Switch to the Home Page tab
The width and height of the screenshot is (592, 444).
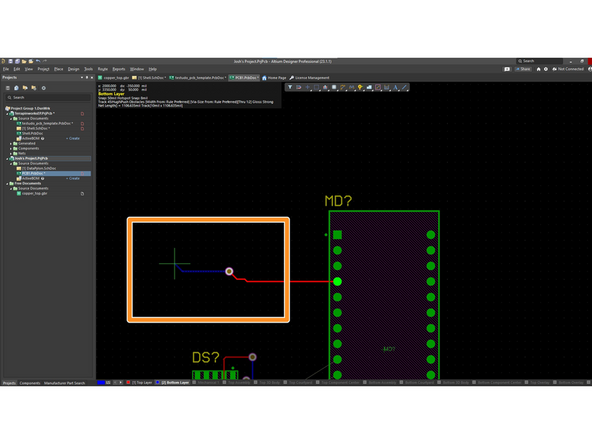274,78
